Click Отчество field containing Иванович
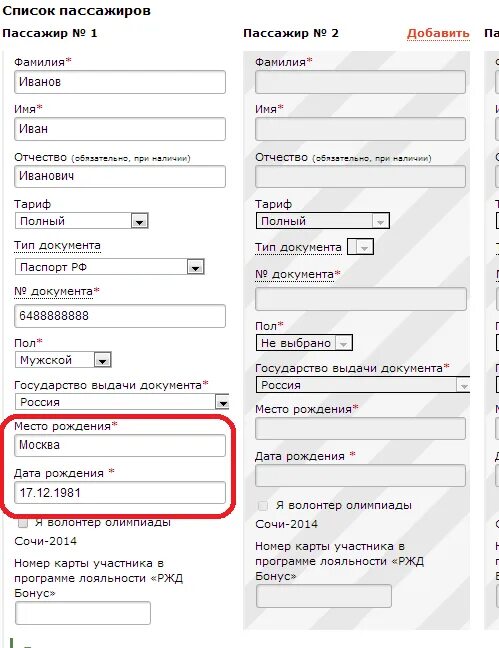The image size is (499, 648). click(x=120, y=176)
